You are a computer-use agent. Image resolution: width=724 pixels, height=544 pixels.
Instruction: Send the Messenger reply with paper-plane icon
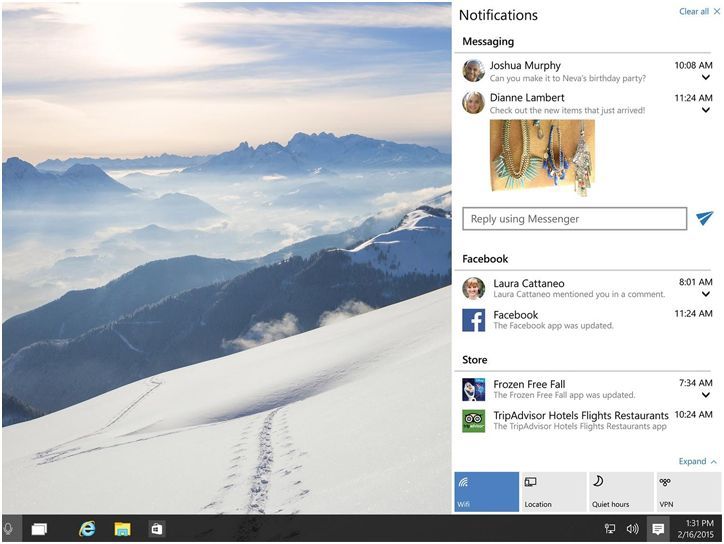point(705,218)
